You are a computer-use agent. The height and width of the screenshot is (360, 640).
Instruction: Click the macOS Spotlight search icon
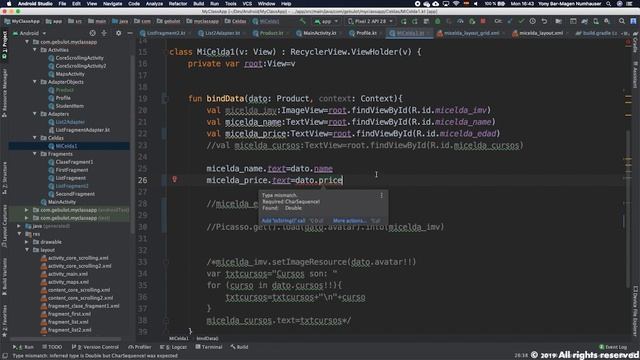(x=609, y=4)
